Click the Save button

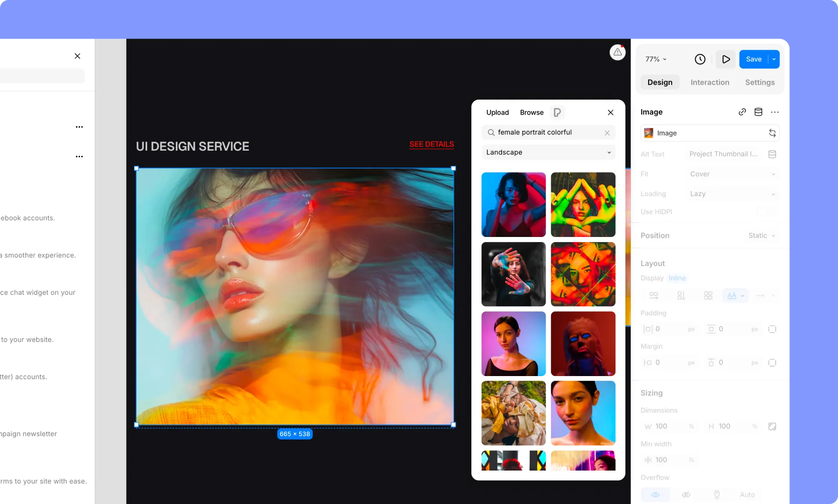753,59
